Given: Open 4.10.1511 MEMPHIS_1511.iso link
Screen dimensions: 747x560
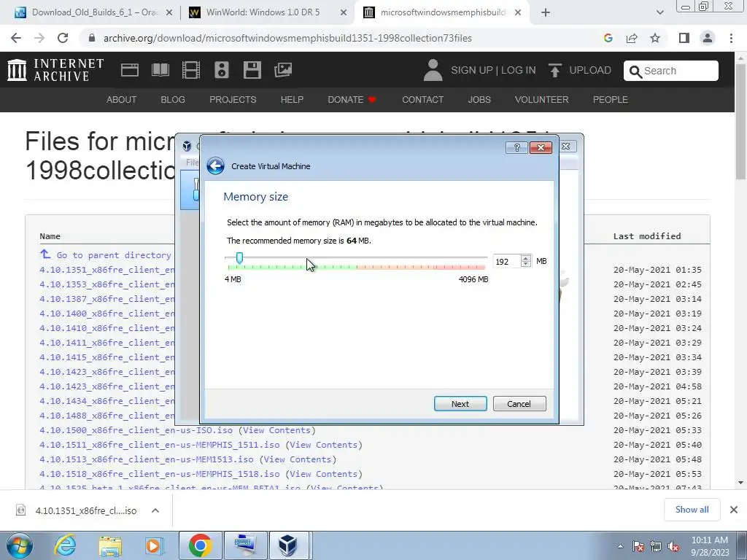Looking at the screenshot, I should pyautogui.click(x=160, y=445).
